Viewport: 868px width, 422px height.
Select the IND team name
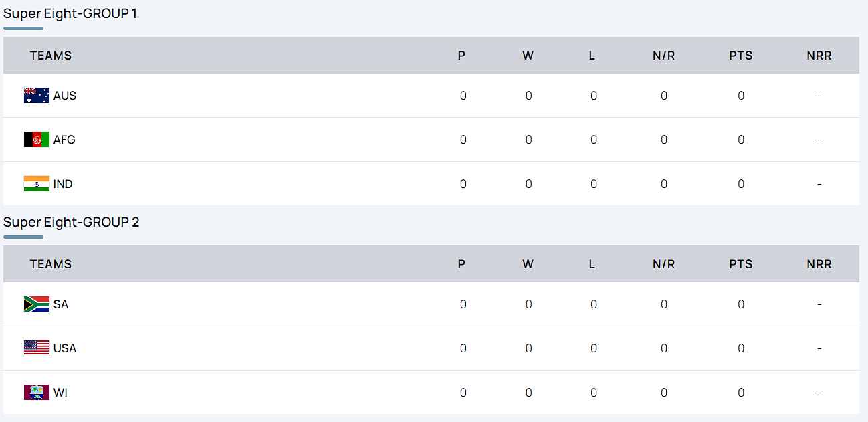pos(63,184)
